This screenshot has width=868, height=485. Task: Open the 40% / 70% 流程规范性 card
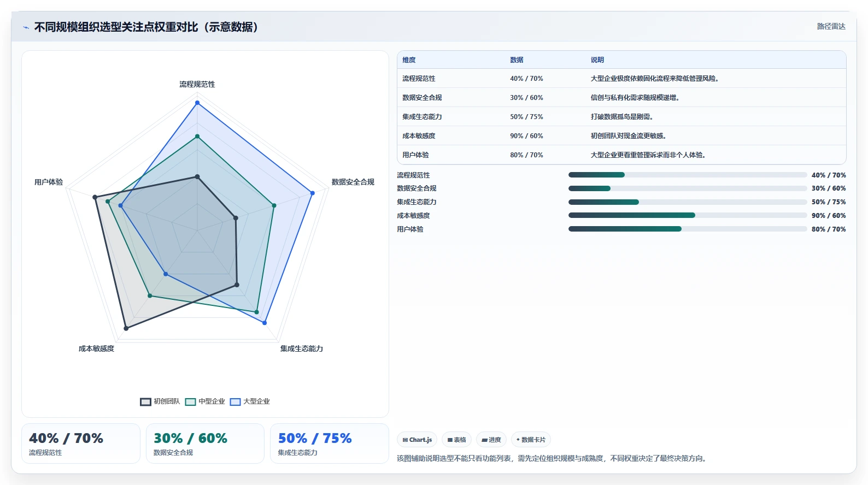[81, 443]
